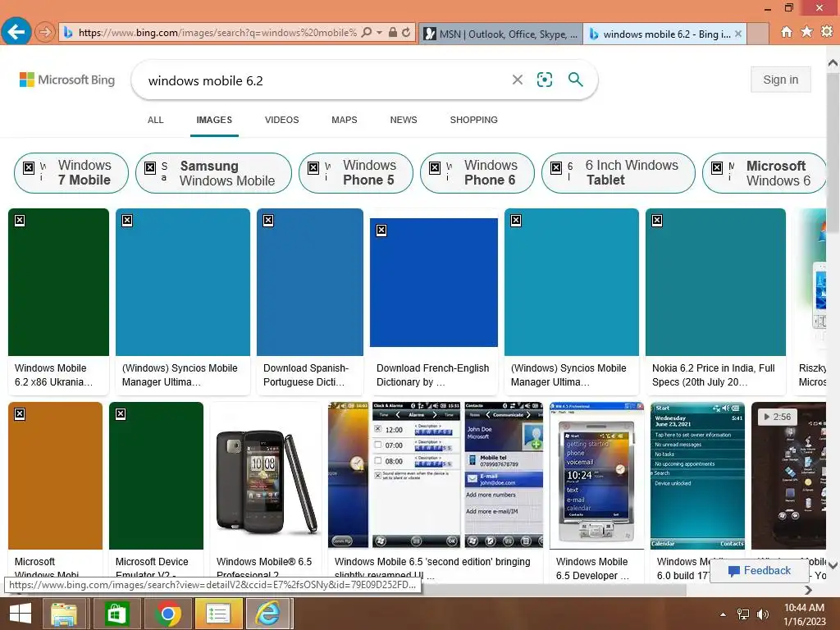Switch to the MSN Outlook tab
This screenshot has width=840, height=630.
click(x=500, y=34)
